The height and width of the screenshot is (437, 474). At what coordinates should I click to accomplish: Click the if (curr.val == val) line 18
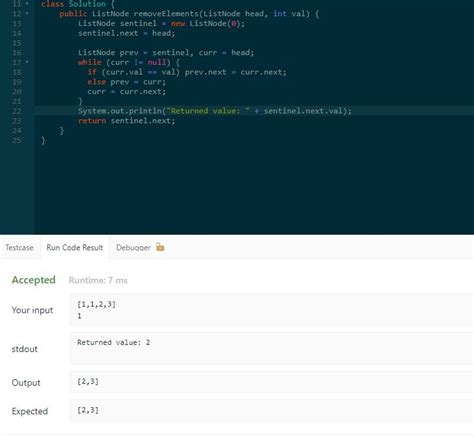187,72
